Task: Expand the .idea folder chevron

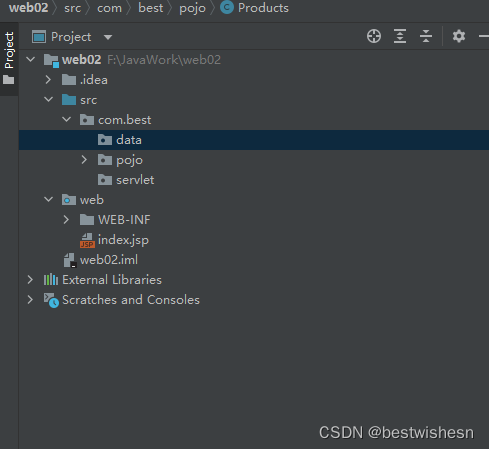Action: (x=48, y=80)
